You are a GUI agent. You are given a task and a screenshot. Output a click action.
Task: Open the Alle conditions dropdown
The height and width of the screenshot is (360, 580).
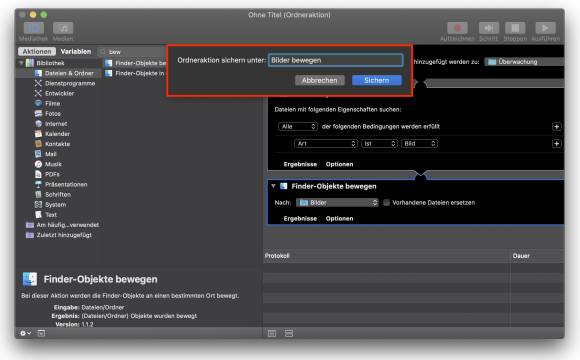pyautogui.click(x=298, y=127)
